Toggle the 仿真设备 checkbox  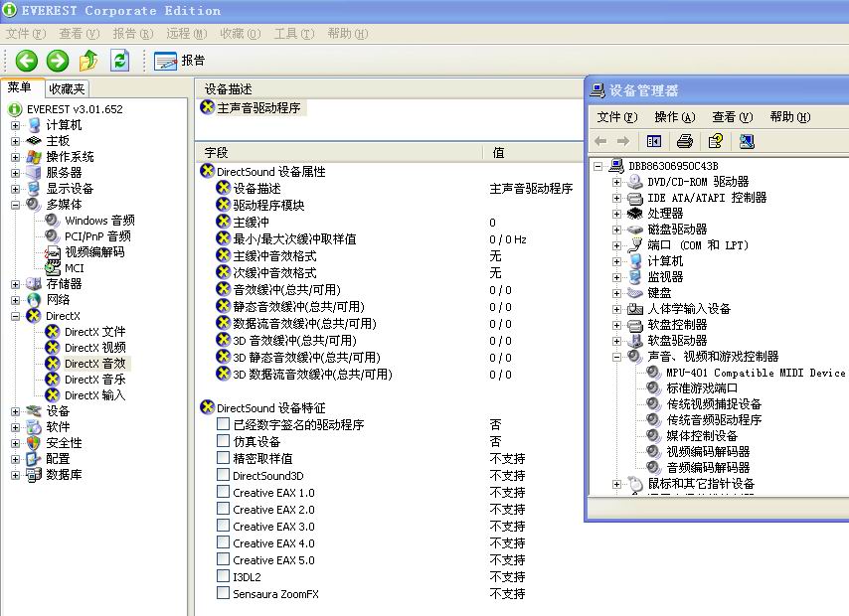(224, 442)
